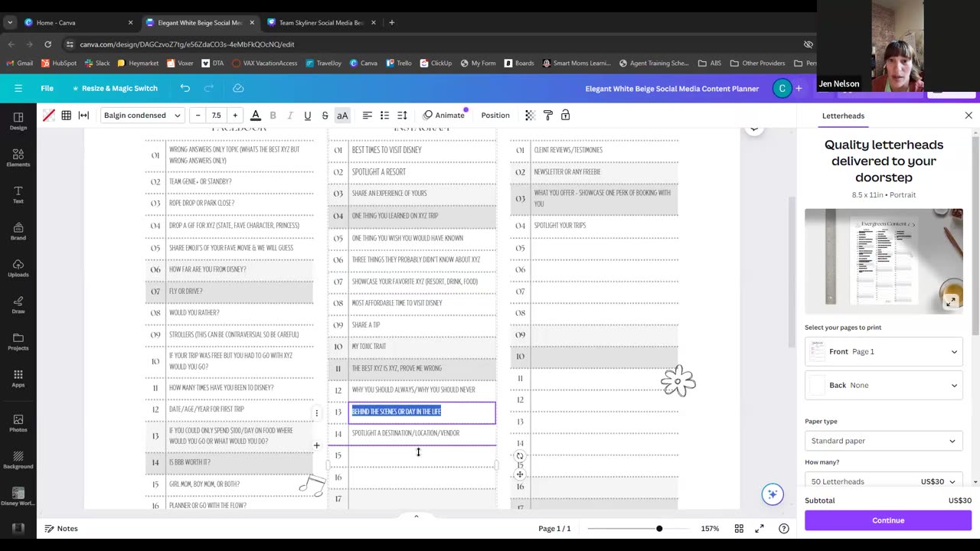Enter fullscreen present mode
The height and width of the screenshot is (551, 980).
759,528
